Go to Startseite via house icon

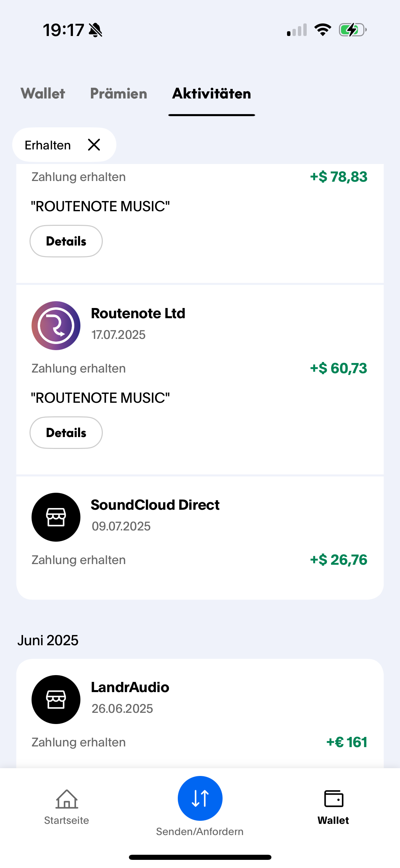67,799
